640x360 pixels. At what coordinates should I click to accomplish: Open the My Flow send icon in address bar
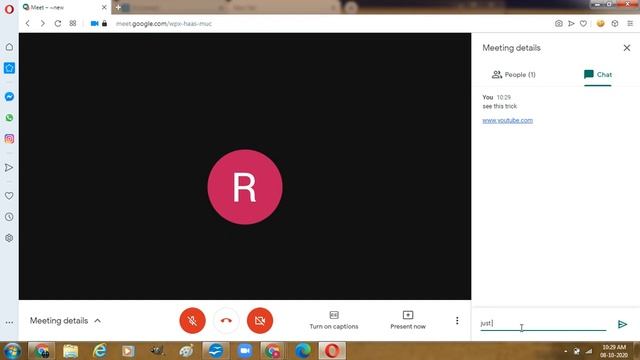point(571,24)
